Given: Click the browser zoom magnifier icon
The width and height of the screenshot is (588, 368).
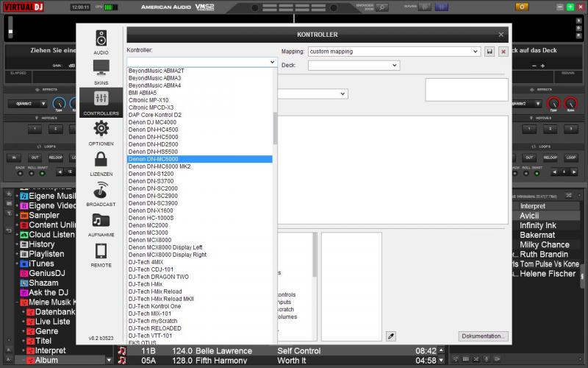Looking at the screenshot, I should (x=381, y=7).
